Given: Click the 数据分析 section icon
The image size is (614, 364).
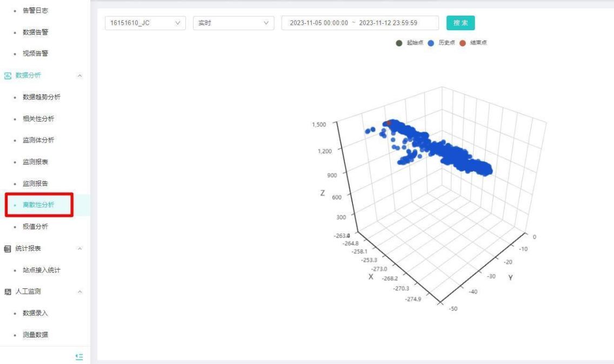Looking at the screenshot, I should pyautogui.click(x=8, y=76).
